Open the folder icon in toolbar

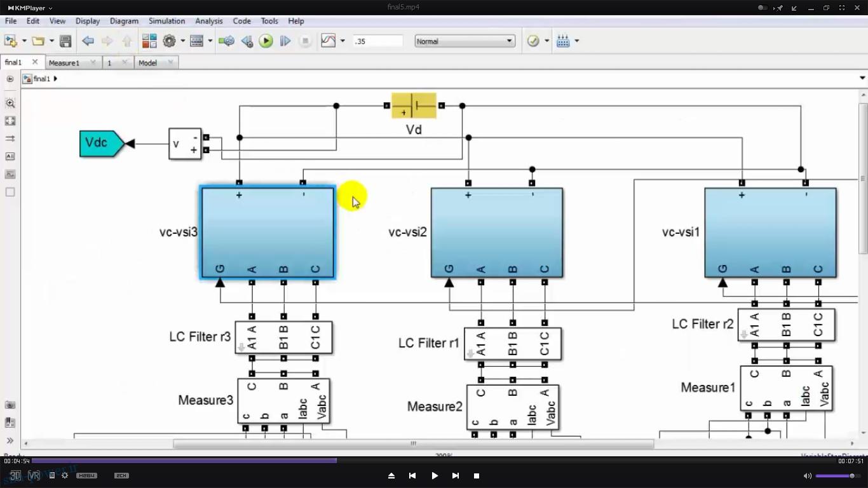pos(38,41)
